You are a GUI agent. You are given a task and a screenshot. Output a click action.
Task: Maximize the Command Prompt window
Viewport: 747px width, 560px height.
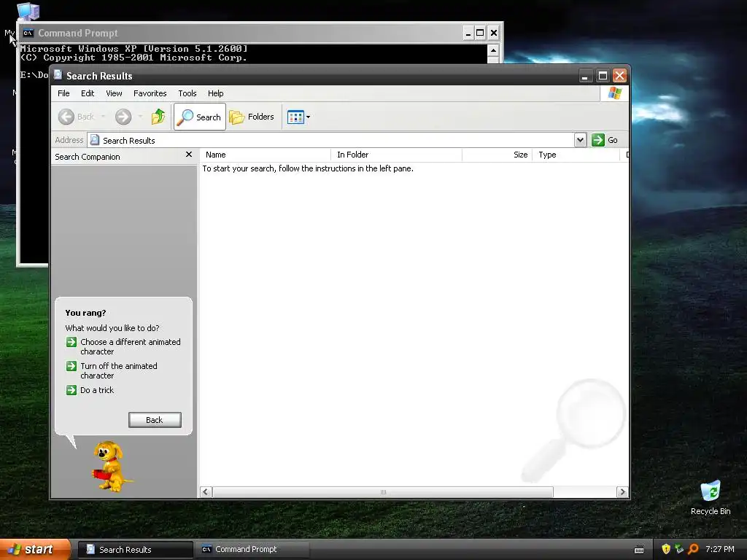480,33
